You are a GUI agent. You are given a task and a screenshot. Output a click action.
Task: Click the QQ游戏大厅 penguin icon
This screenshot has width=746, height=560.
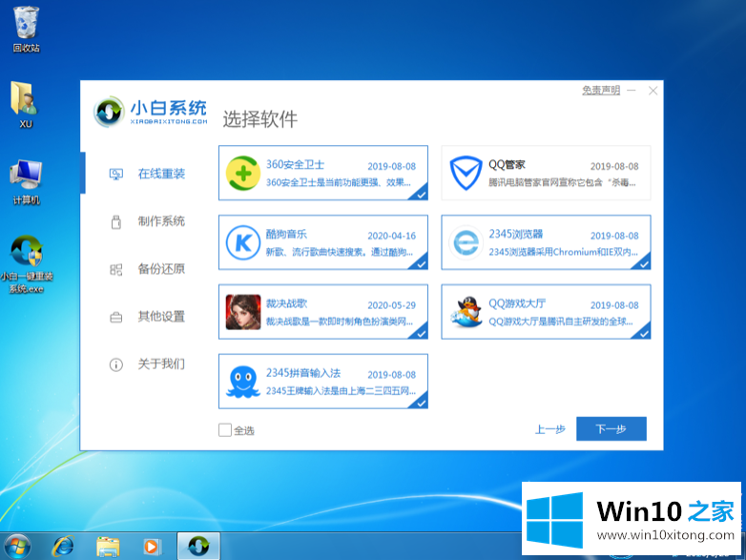tap(466, 312)
